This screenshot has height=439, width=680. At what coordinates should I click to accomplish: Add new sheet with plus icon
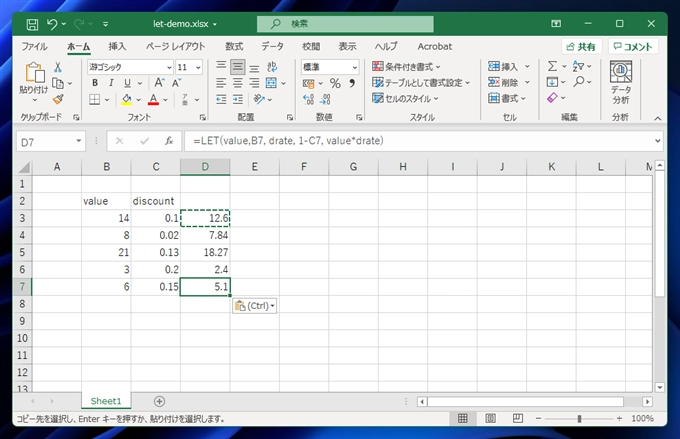159,402
